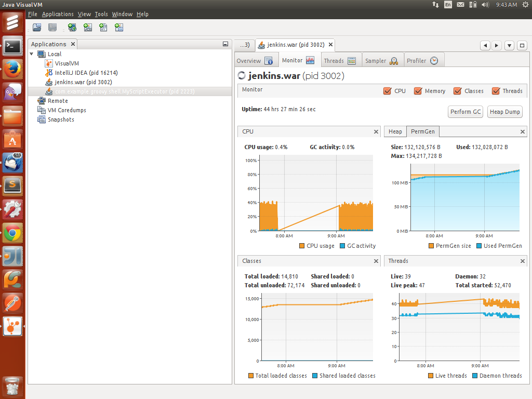The width and height of the screenshot is (532, 399).
Task: Switch to the truncated '...3)' document tab
Action: [x=244, y=45]
